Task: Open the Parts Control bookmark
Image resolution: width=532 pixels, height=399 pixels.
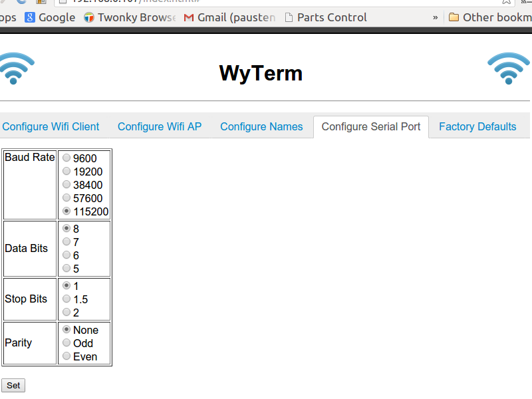Action: click(325, 17)
